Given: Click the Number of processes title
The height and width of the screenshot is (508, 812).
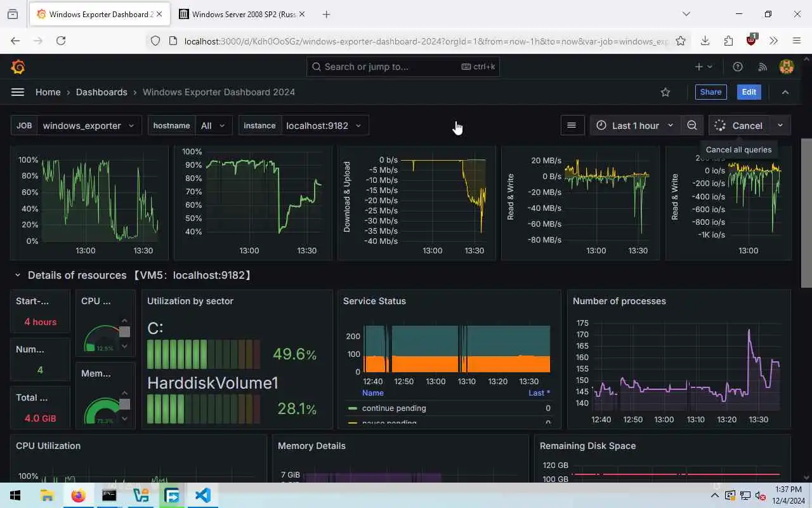Looking at the screenshot, I should tap(619, 301).
